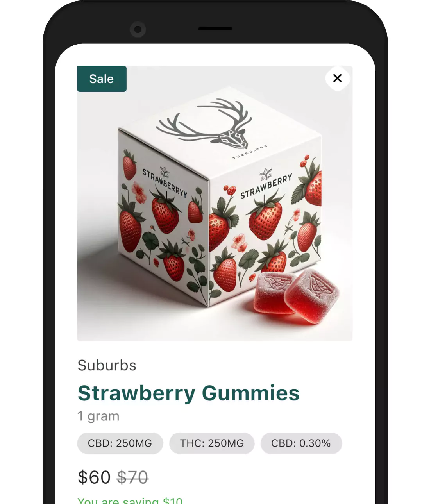Select the CBD: 250MG chip

point(120,443)
